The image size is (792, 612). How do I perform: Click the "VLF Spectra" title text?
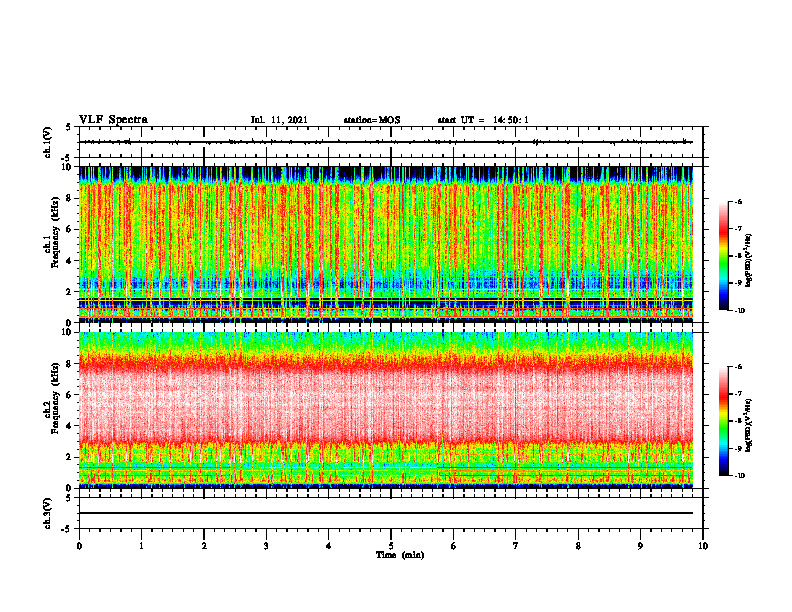pos(113,120)
